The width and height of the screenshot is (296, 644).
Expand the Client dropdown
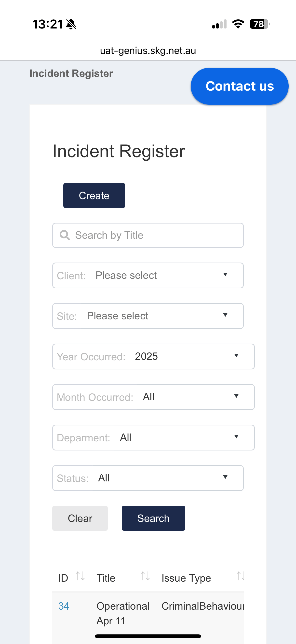tap(148, 276)
